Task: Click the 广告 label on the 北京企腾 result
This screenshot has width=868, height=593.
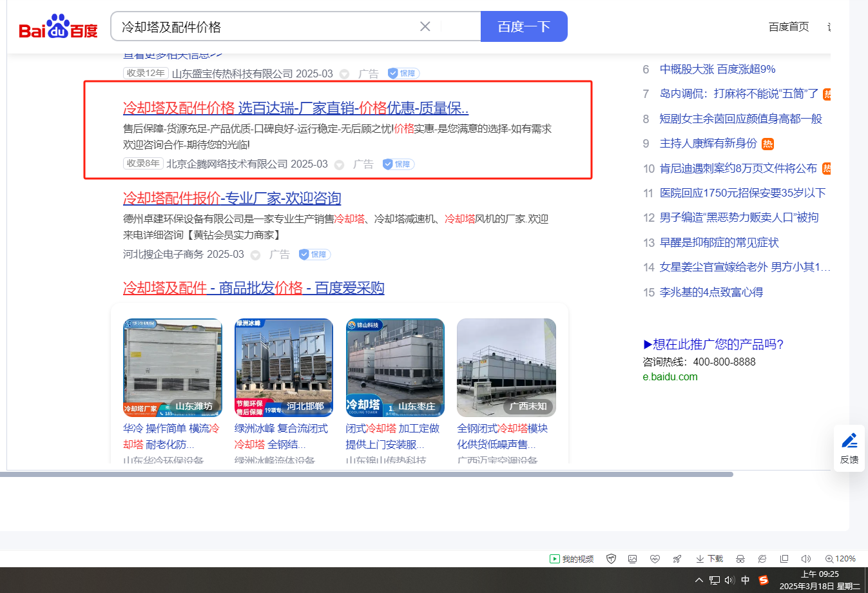Action: pos(363,164)
